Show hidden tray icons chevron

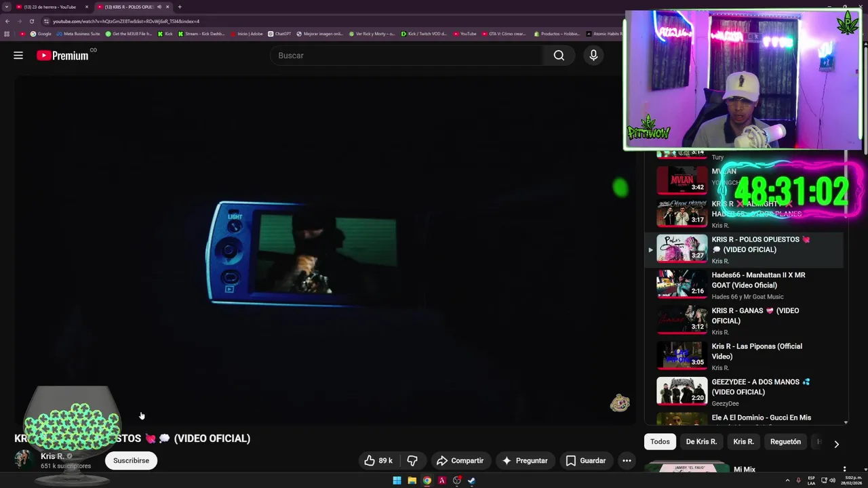pyautogui.click(x=788, y=481)
